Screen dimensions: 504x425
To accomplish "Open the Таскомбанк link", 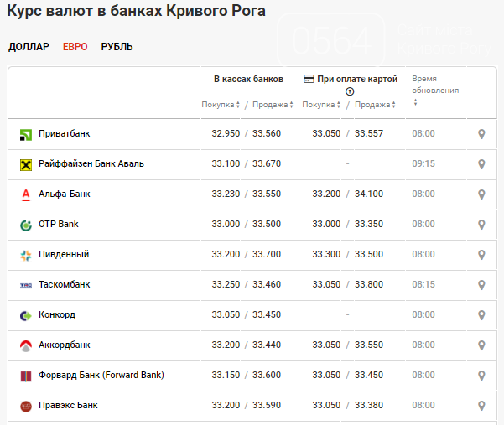I will pos(65,285).
